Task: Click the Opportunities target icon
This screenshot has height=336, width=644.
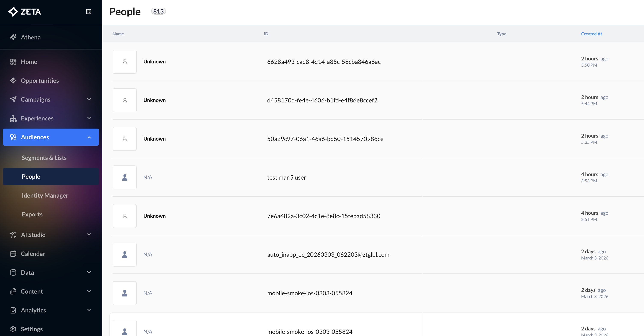Action: (x=13, y=81)
